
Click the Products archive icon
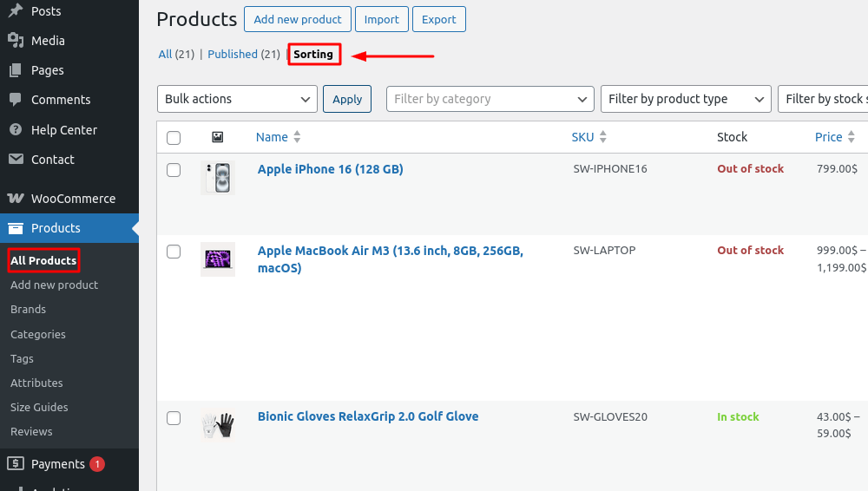click(x=16, y=228)
